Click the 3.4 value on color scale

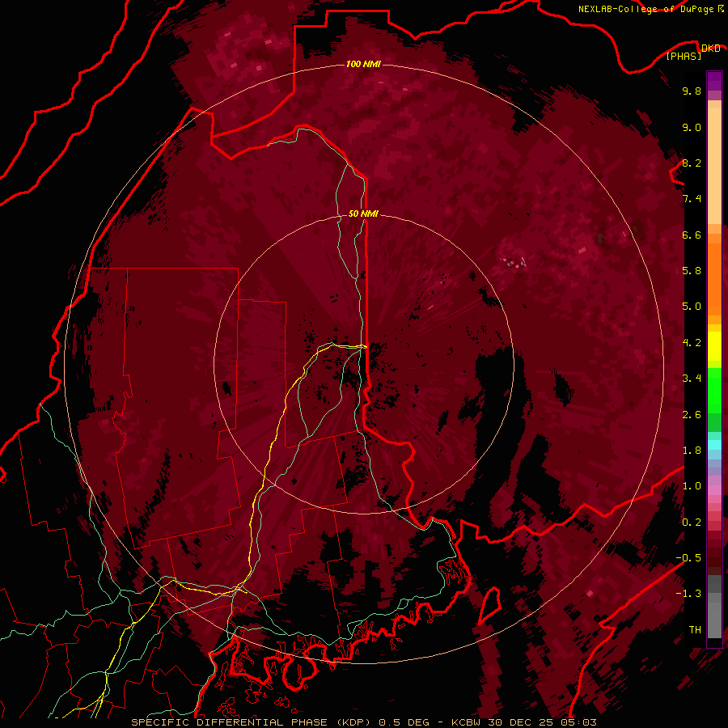(x=692, y=379)
